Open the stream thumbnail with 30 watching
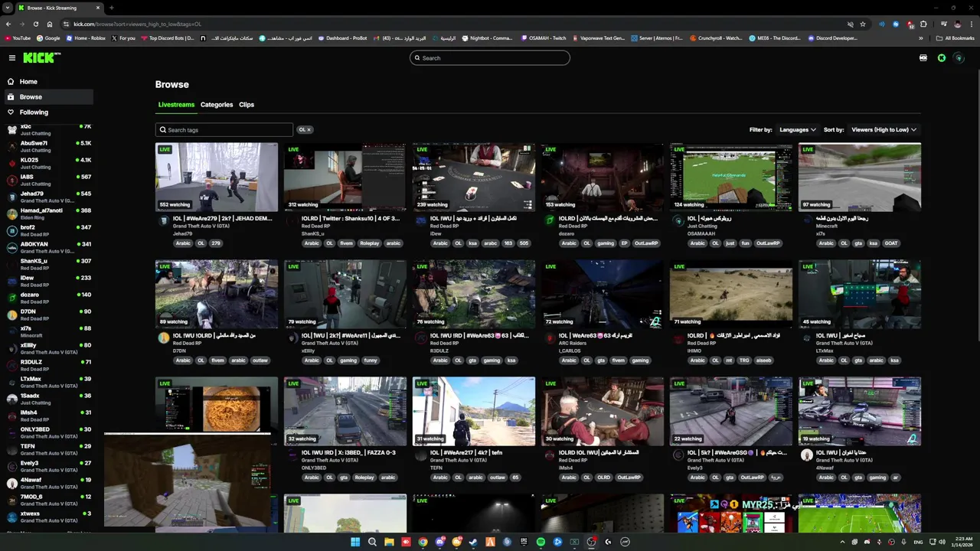980x551 pixels. coord(603,411)
